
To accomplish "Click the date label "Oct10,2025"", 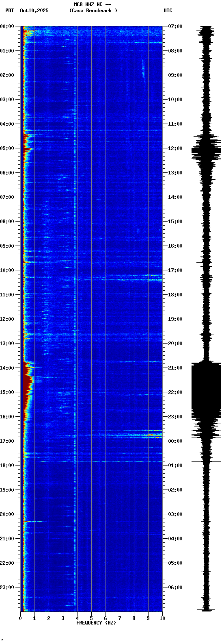I will [x=34, y=11].
